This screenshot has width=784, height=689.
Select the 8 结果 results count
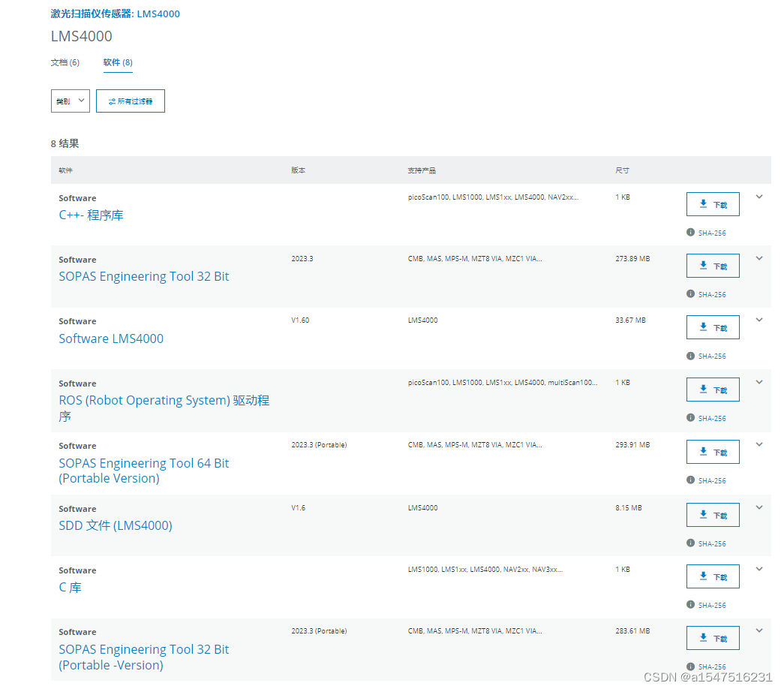(x=65, y=143)
